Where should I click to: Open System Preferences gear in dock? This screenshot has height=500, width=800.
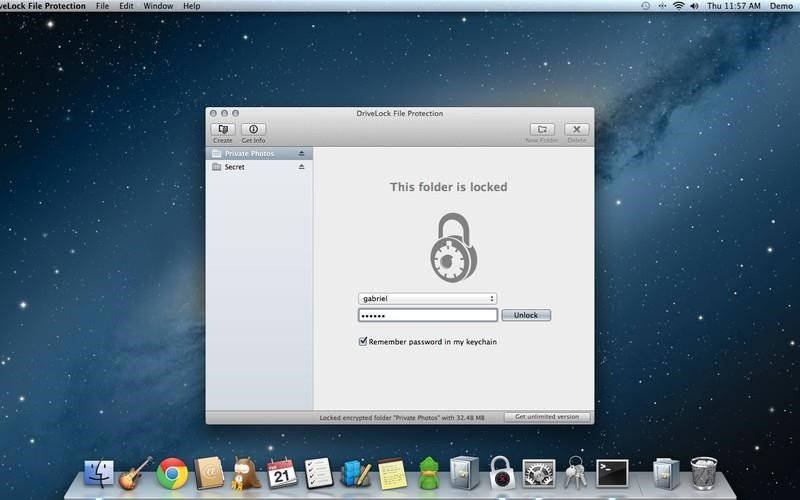[x=538, y=473]
